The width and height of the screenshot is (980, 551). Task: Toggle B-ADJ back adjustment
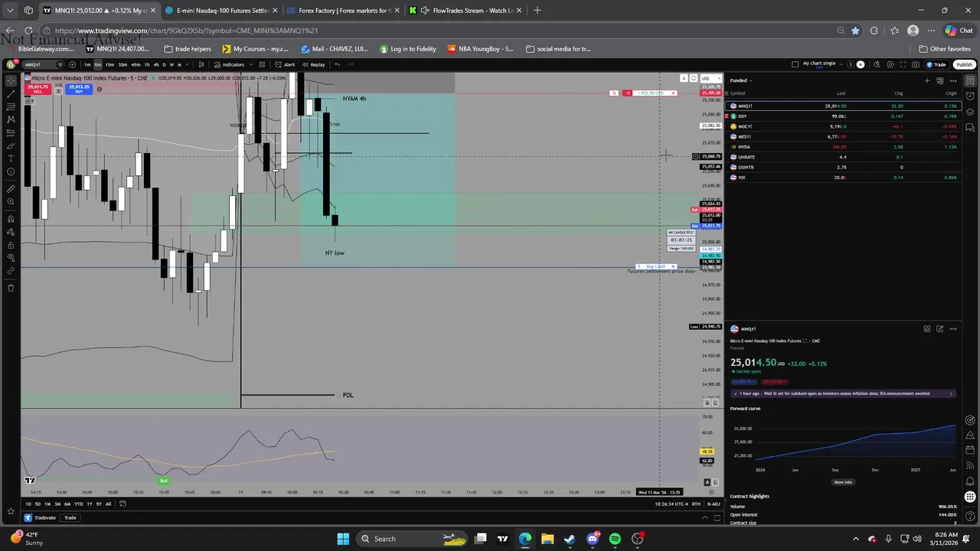pyautogui.click(x=714, y=504)
